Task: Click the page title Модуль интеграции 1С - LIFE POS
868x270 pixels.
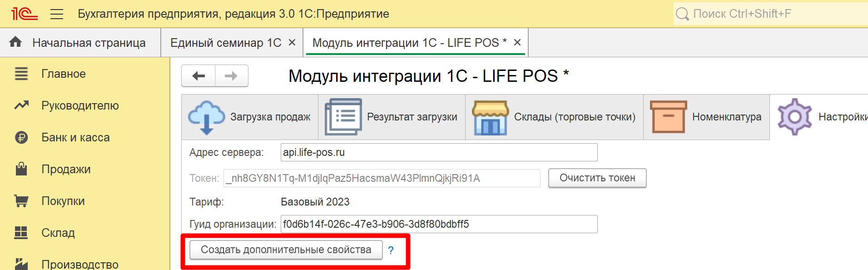Action: point(429,76)
